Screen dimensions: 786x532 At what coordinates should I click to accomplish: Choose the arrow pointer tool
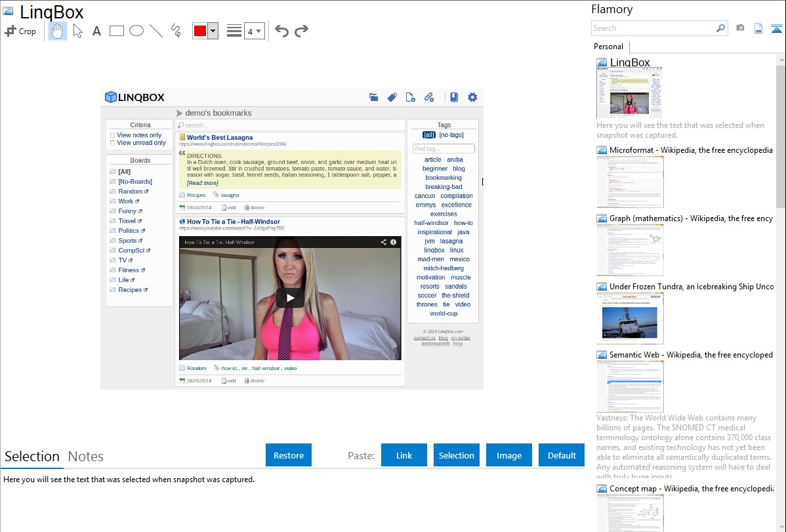tap(77, 31)
